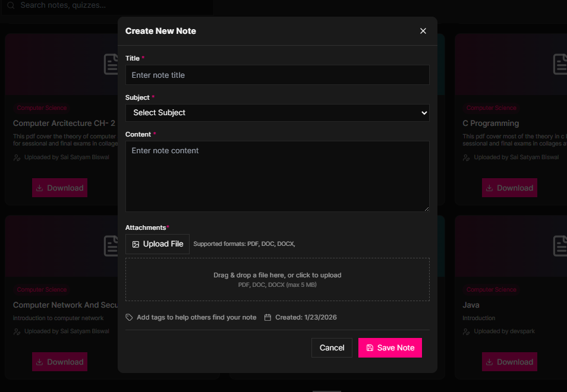Click uploader icon on C Programming card
Screen dimensions: 567x392
pyautogui.click(x=467, y=157)
